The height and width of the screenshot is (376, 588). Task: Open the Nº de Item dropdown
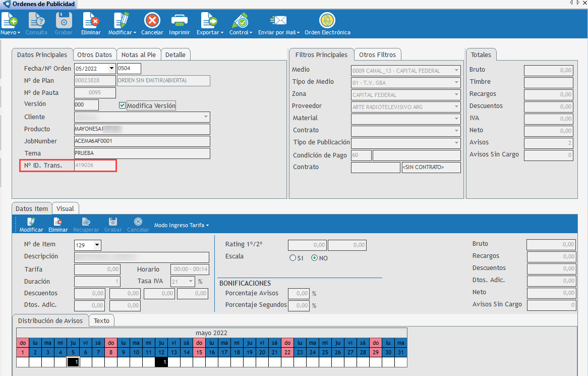coord(97,245)
